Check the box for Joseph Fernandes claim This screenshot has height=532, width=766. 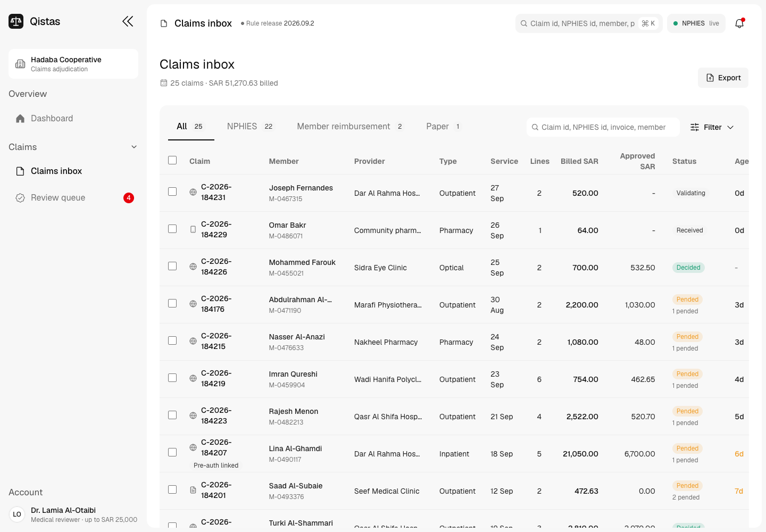172,192
